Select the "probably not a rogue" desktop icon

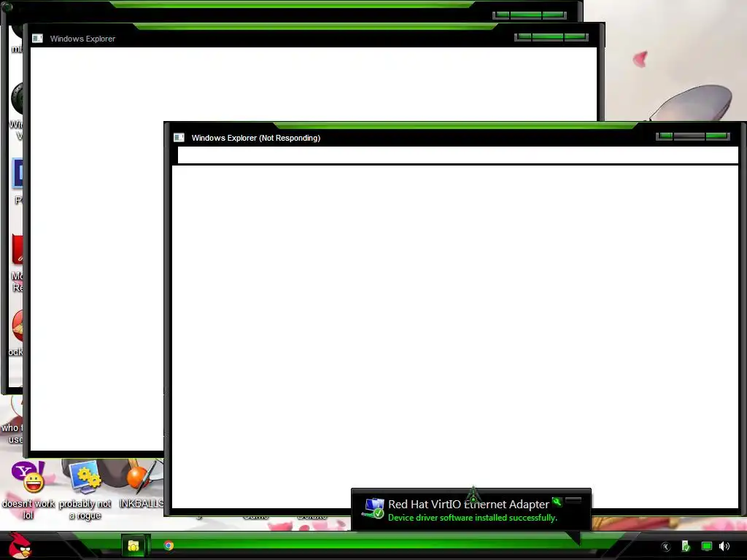pos(85,489)
